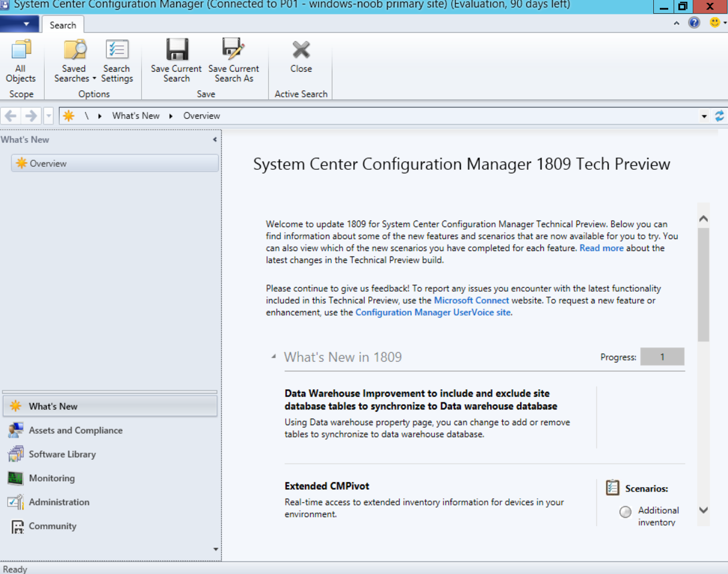Choose Save Current Search As
The width and height of the screenshot is (728, 574).
tap(234, 62)
